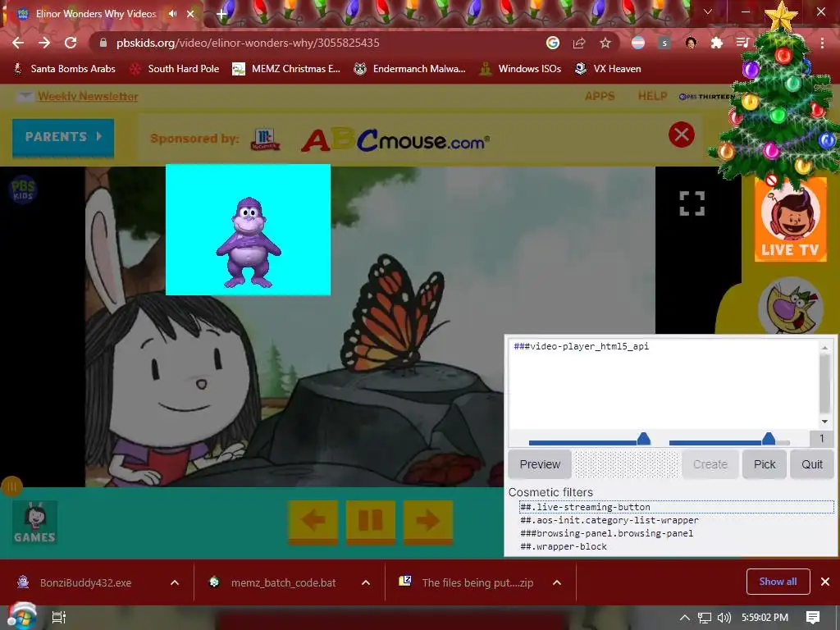Select the ###browsing-panel.browsing-panel filter
The width and height of the screenshot is (840, 630).
(677, 533)
